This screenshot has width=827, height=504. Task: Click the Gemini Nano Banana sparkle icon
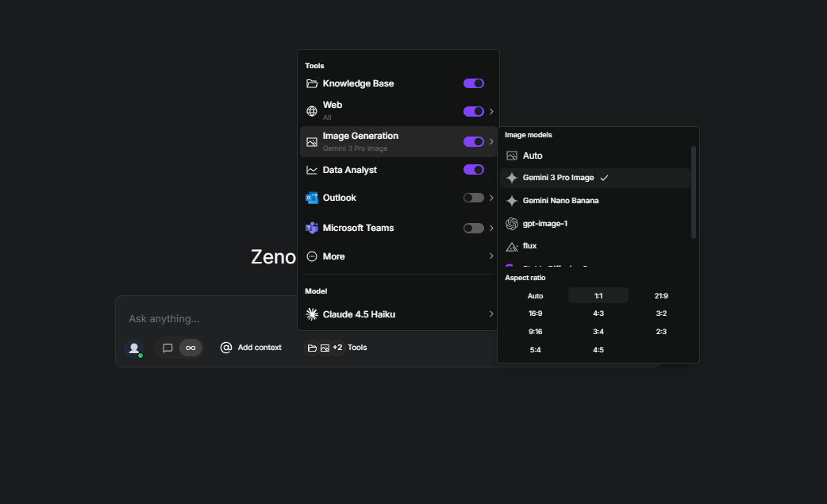coord(512,200)
